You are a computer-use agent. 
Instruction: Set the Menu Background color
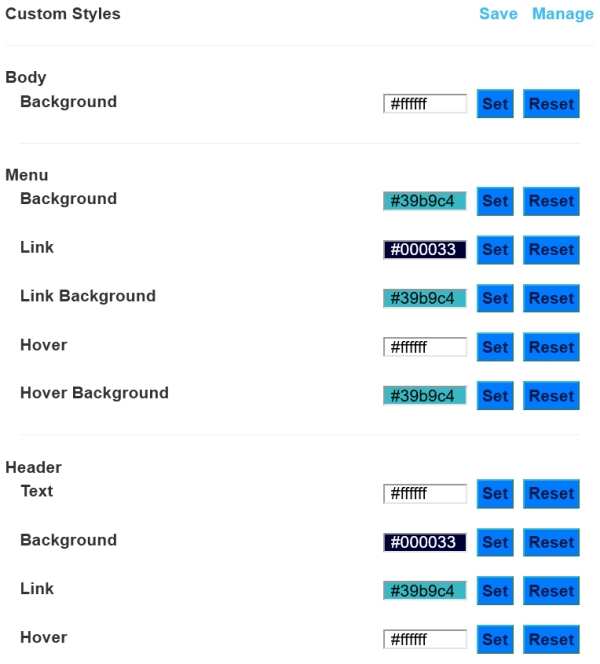click(495, 201)
